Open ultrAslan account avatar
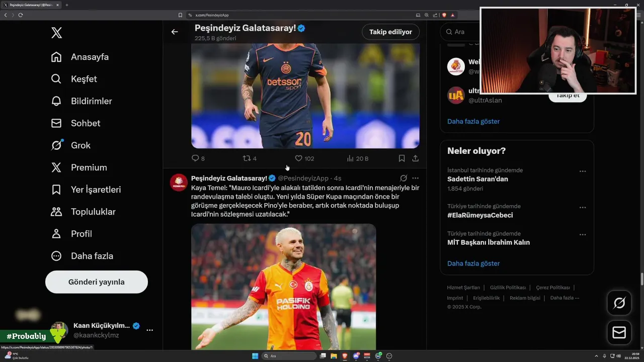 click(456, 96)
